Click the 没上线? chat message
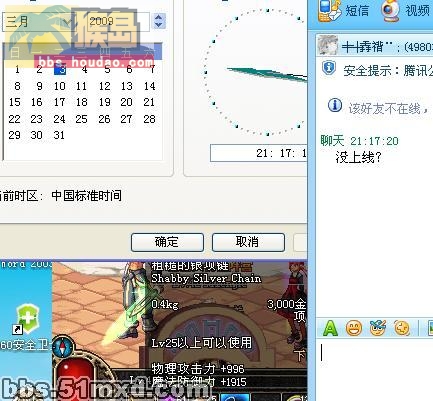This screenshot has height=401, width=433. [358, 157]
